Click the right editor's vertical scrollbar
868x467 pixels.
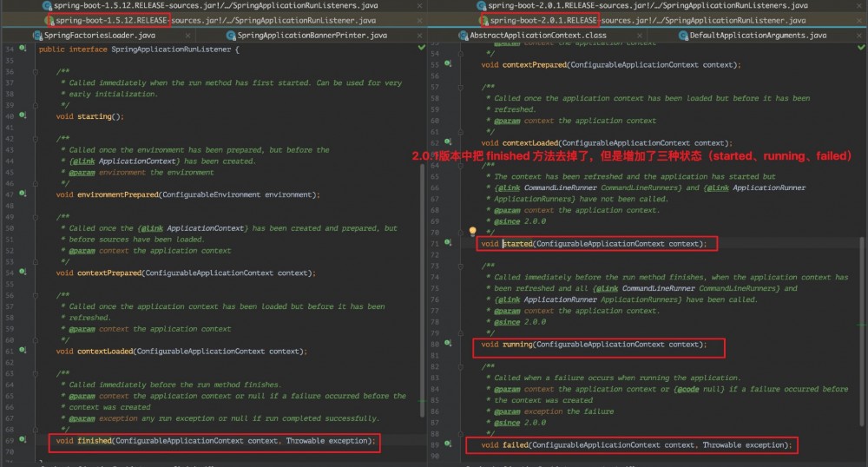tap(862, 332)
